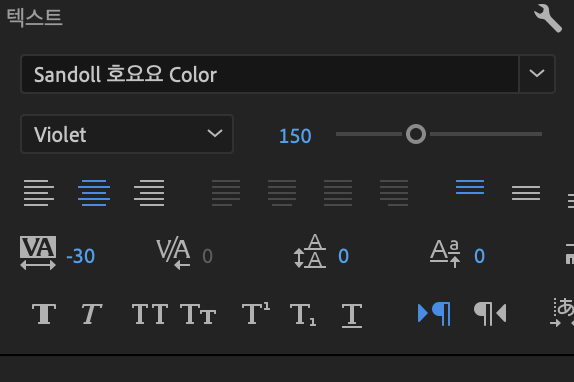Open the Sandoll font family dropdown arrow
Image resolution: width=574 pixels, height=382 pixels.
tap(537, 74)
